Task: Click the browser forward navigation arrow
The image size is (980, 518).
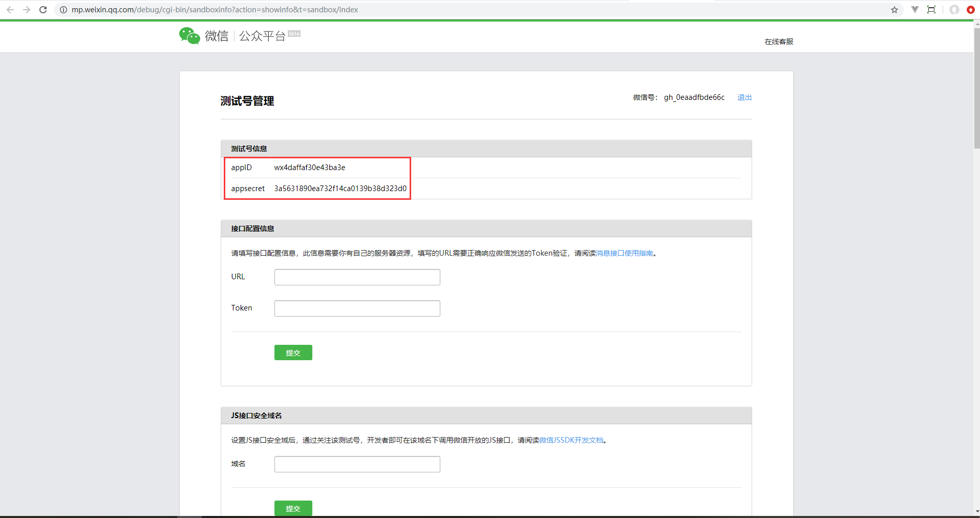Action: pos(27,9)
